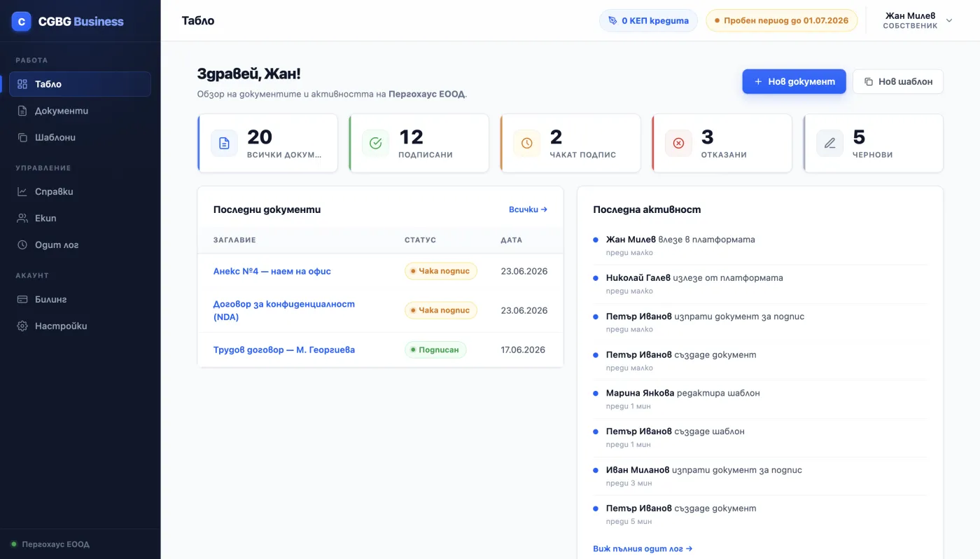Click the Пробен период до 01.07.2026 badge
The image size is (980, 559).
[x=781, y=20]
